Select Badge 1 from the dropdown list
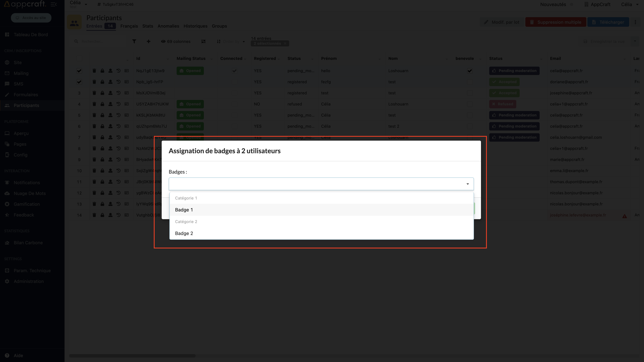Image resolution: width=644 pixels, height=362 pixels. [184, 210]
